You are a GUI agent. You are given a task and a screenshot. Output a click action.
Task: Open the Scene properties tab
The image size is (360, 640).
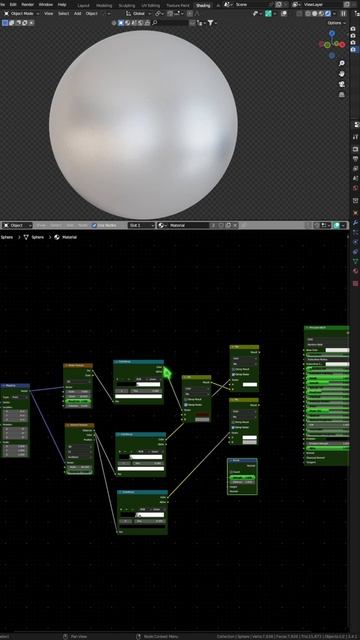[x=355, y=178]
